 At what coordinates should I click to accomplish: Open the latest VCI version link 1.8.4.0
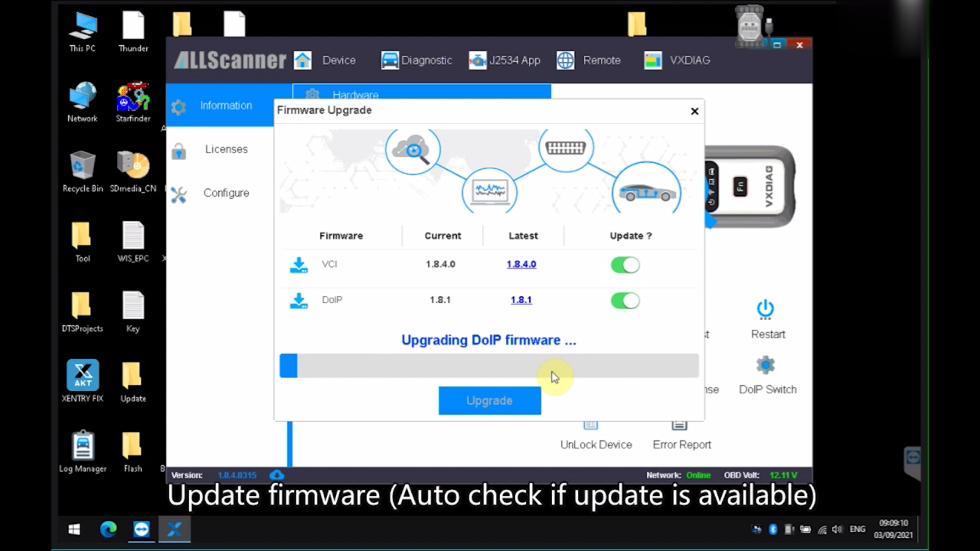pos(521,264)
